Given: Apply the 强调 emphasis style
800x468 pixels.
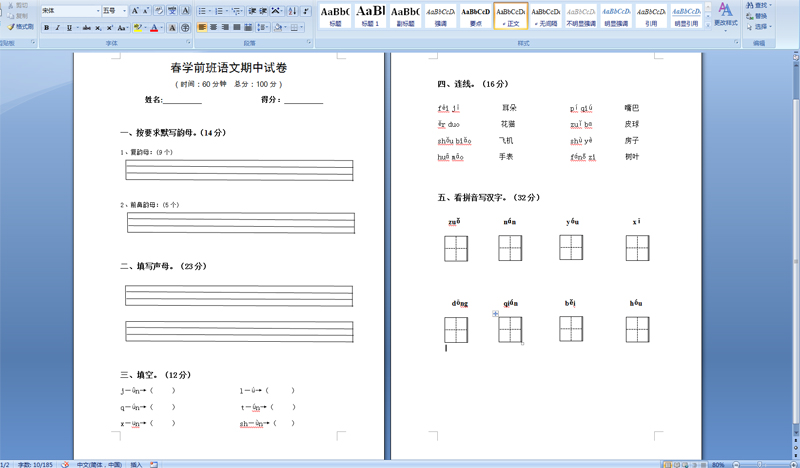Looking at the screenshot, I should tap(440, 15).
